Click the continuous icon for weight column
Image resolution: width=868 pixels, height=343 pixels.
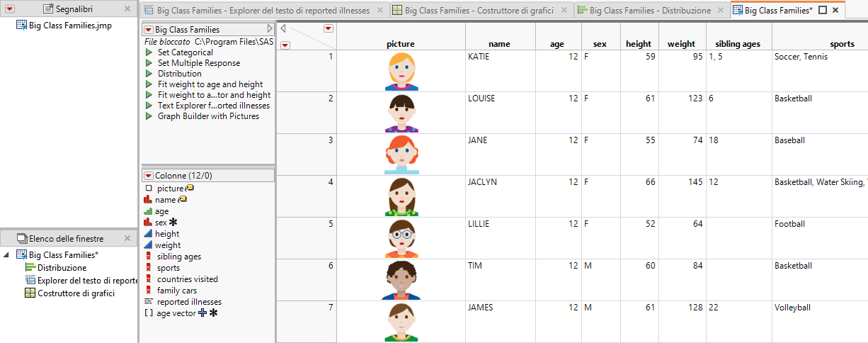(148, 245)
